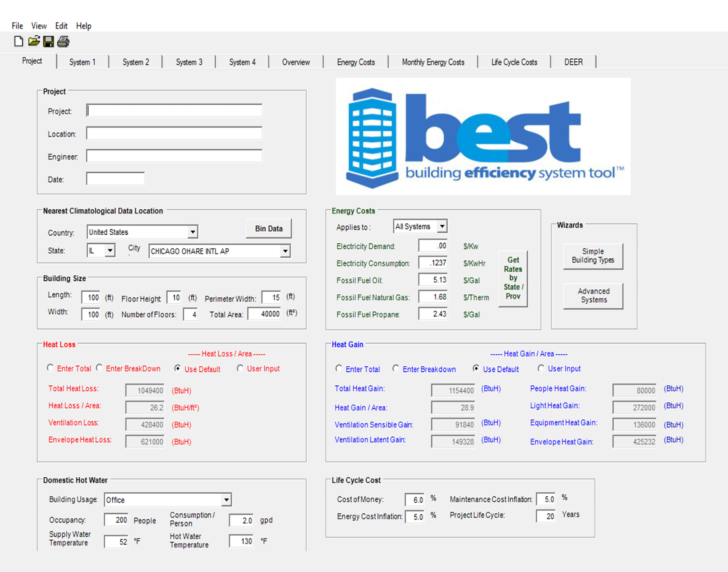This screenshot has height=572, width=728.
Task: Click the Number of Floors field
Action: pyautogui.click(x=190, y=314)
